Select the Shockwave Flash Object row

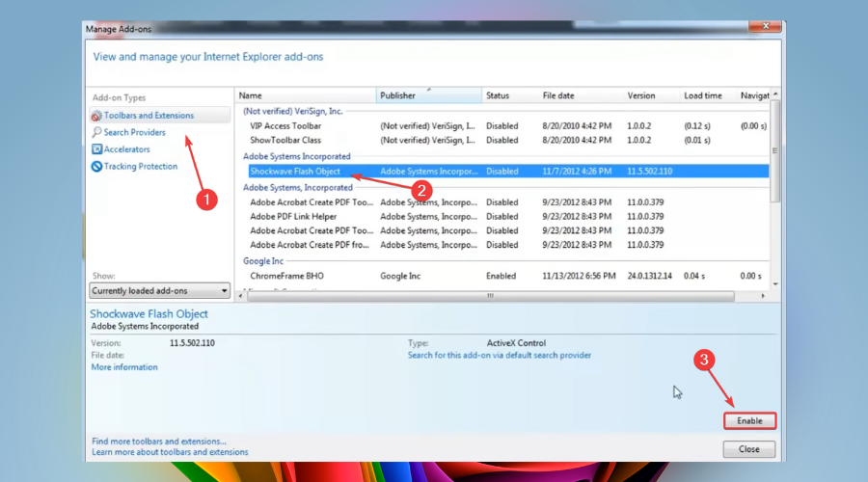coord(508,172)
